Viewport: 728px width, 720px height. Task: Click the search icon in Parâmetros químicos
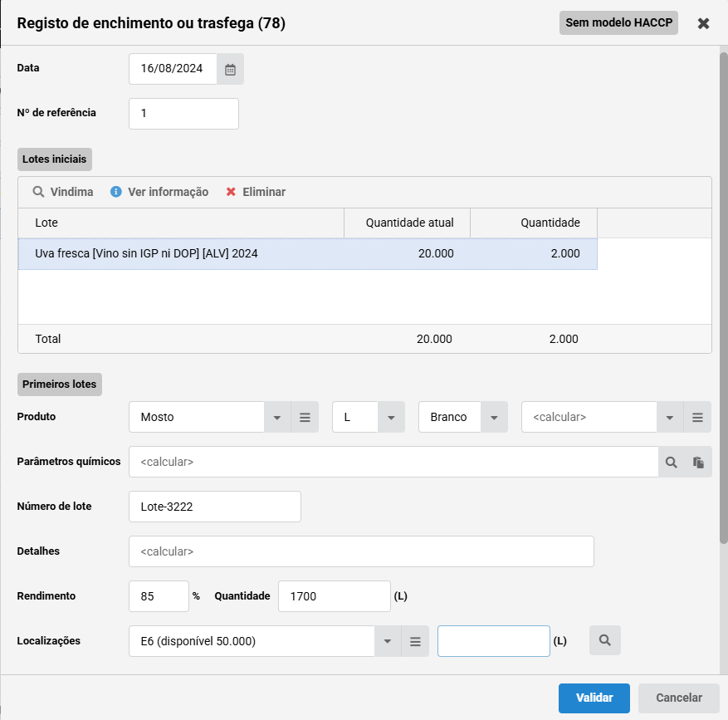click(672, 463)
